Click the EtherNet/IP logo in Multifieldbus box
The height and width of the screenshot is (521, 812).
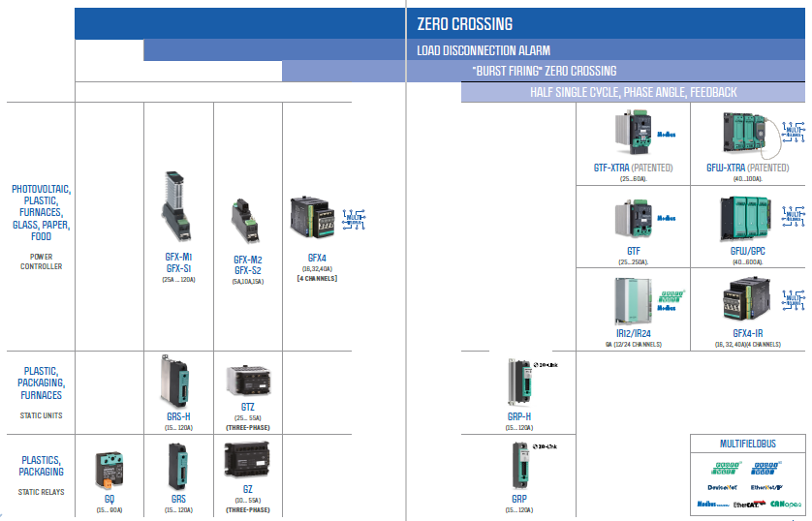(767, 487)
